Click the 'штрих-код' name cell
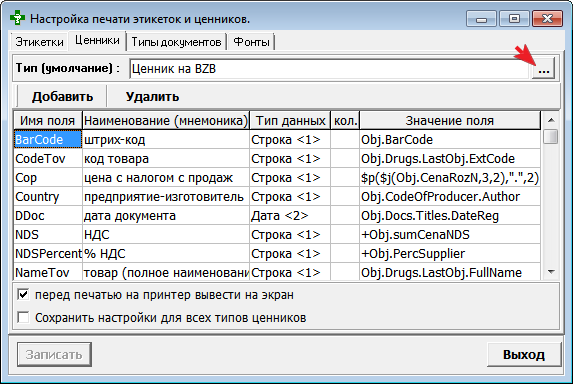Image resolution: width=573 pixels, height=384 pixels. [166, 140]
